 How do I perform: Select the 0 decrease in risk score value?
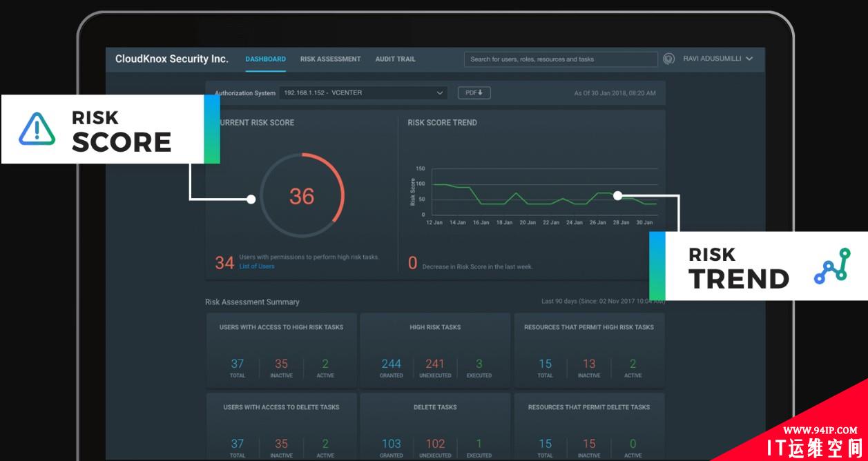pyautogui.click(x=413, y=263)
